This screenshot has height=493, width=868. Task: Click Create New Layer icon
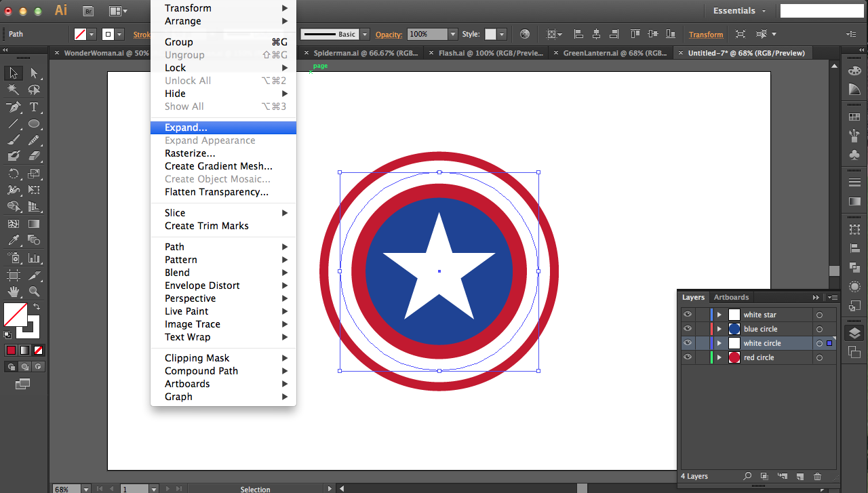[x=800, y=477]
